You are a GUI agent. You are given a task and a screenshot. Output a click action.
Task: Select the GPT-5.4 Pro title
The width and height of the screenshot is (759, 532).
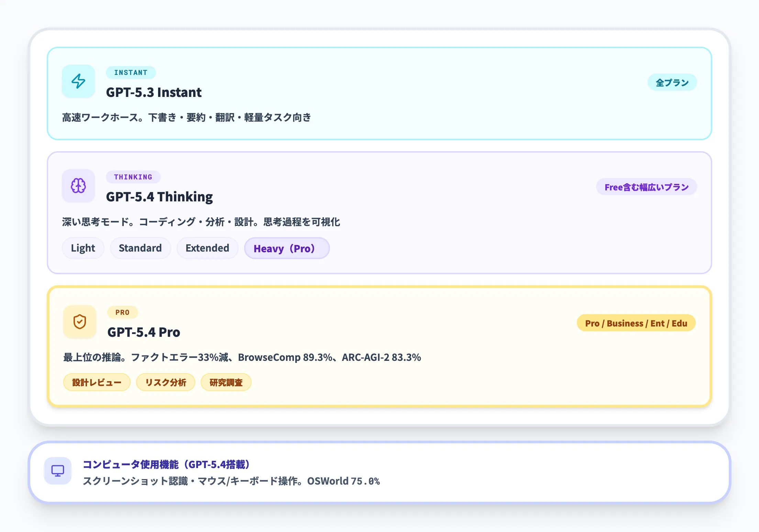point(144,332)
